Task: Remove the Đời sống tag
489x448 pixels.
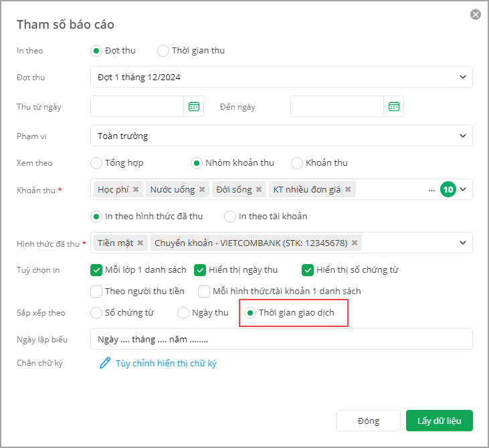Action: click(258, 189)
